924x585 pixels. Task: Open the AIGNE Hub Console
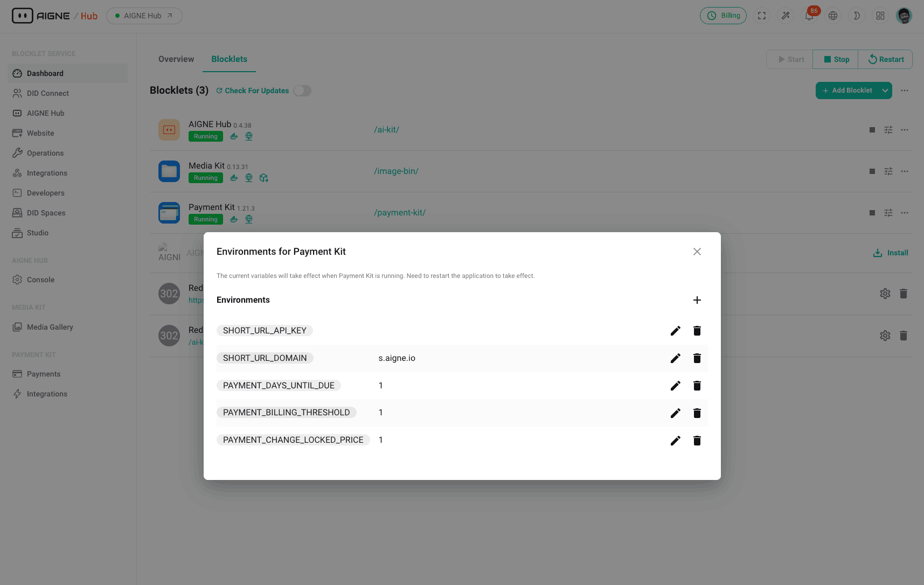40,280
